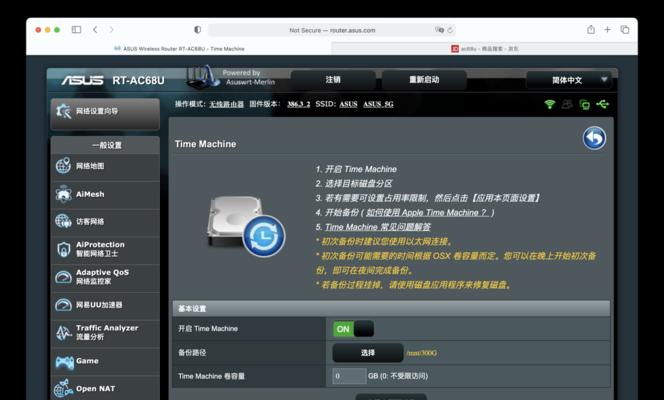The height and width of the screenshot is (400, 664).
Task: Open Traffic Analyzer 流量分析 menu
Action: (105, 333)
